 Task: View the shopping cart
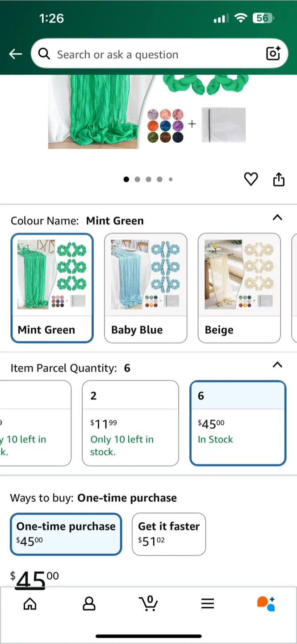click(149, 604)
